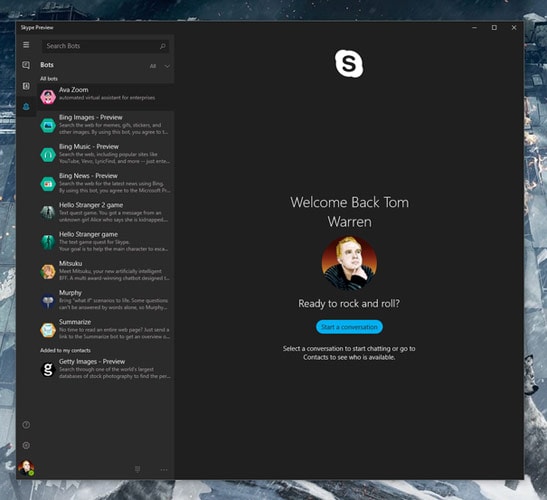Image resolution: width=547 pixels, height=500 pixels.
Task: Open the 'Mitsuku' bot entry
Action: (x=106, y=271)
